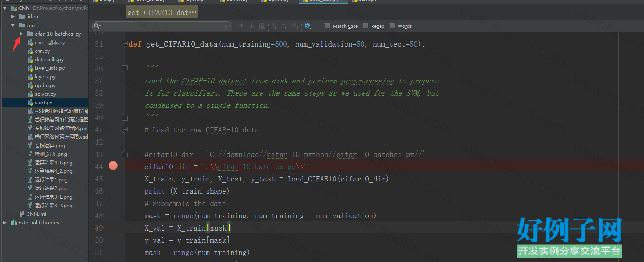Viewport: 644px width, 262px height.
Task: Click the External Libraries bars icon
Action: [x=14, y=223]
